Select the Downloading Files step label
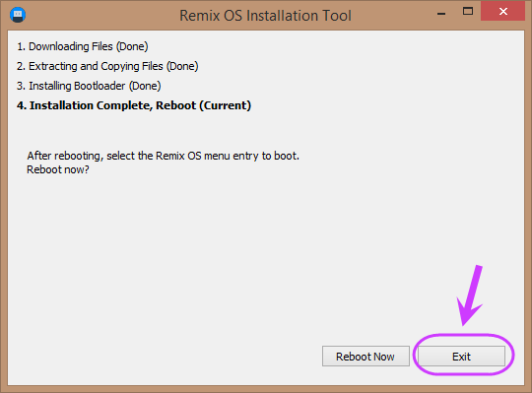This screenshot has width=532, height=393. point(82,46)
